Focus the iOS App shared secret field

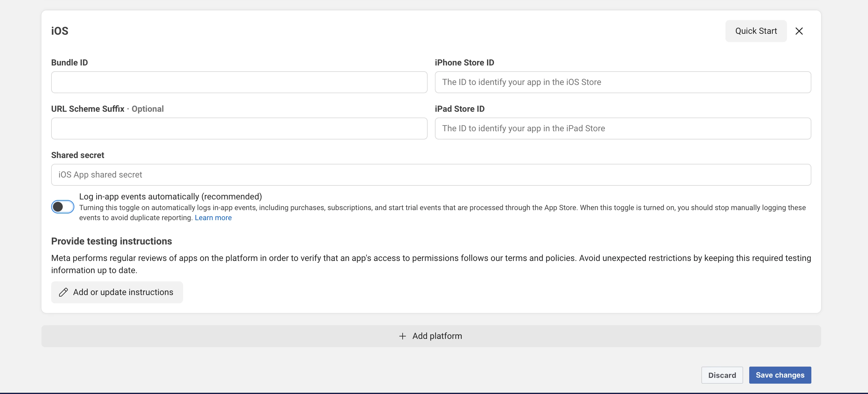(x=431, y=175)
